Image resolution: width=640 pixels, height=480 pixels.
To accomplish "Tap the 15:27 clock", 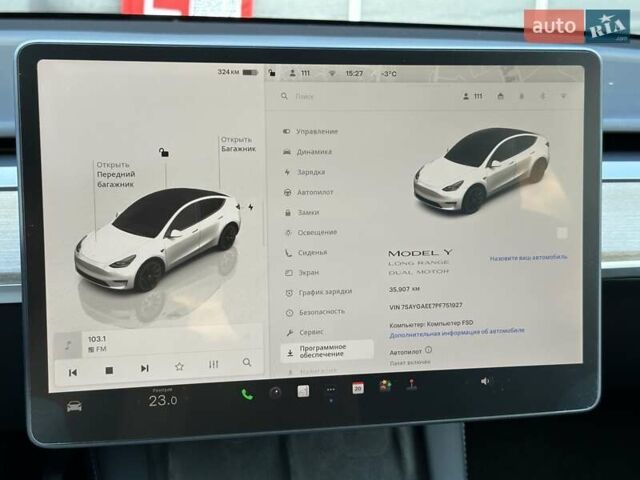I will (354, 74).
